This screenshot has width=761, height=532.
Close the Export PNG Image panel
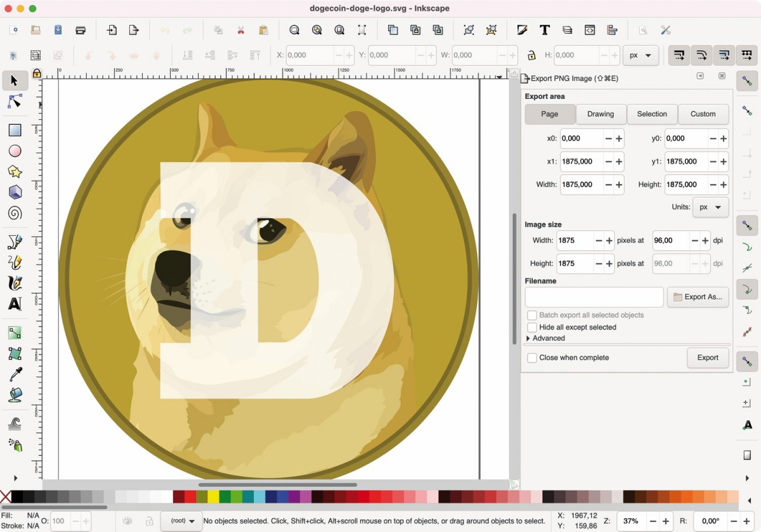coord(722,76)
